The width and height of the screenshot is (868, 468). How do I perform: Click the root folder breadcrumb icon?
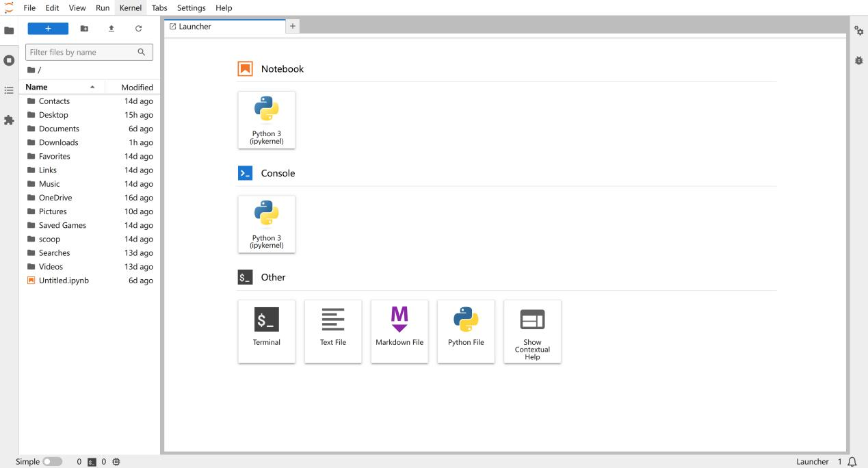click(31, 70)
